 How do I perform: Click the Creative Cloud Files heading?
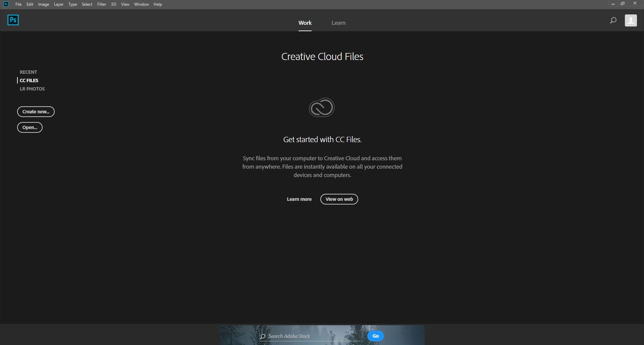322,57
